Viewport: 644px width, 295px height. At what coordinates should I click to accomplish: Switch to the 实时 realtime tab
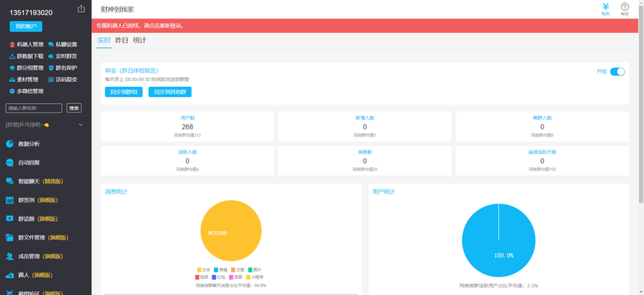click(x=104, y=41)
